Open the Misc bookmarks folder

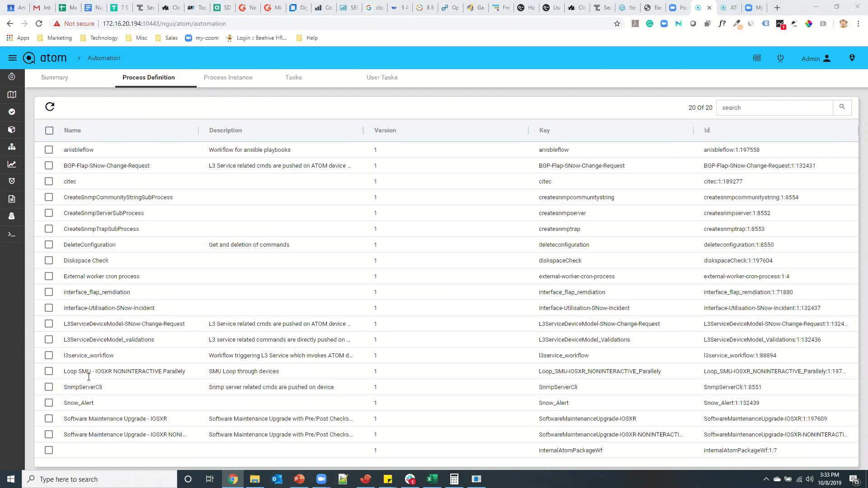pyautogui.click(x=137, y=38)
